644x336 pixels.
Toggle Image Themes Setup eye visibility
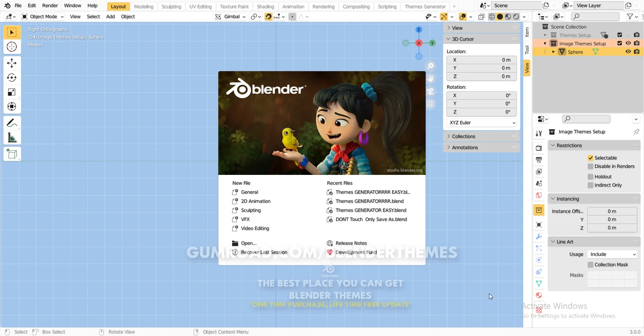[x=628, y=43]
